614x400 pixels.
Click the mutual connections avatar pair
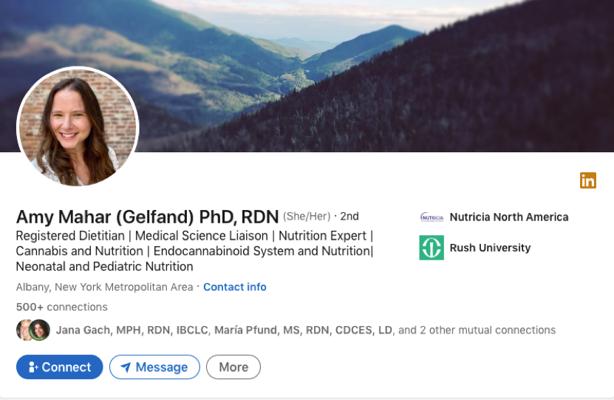pyautogui.click(x=33, y=330)
